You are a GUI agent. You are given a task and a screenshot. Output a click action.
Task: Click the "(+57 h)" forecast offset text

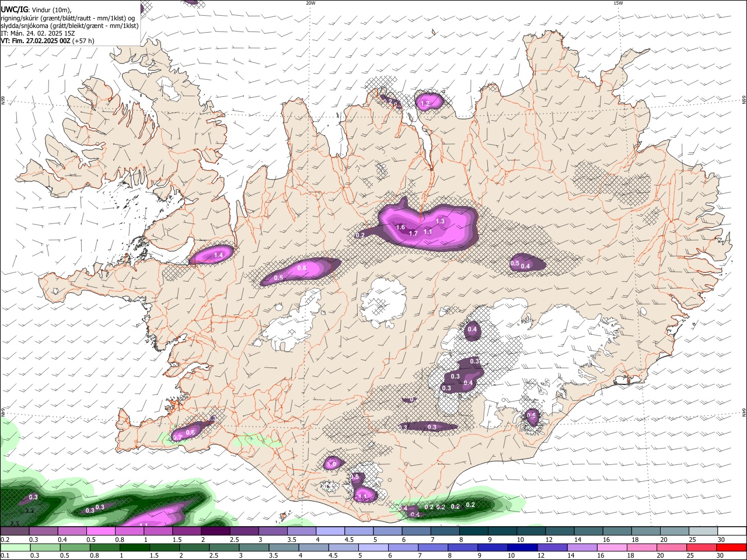(83, 41)
